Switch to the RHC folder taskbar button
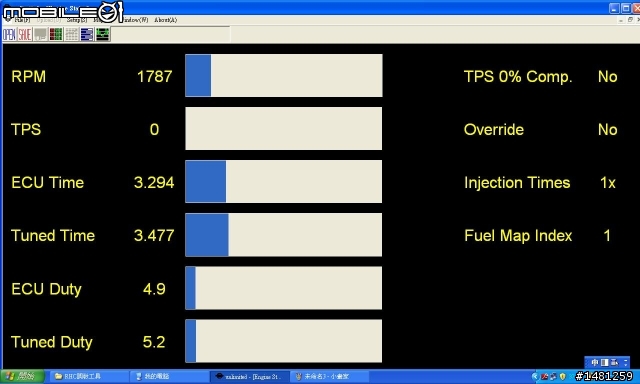 click(x=88, y=376)
